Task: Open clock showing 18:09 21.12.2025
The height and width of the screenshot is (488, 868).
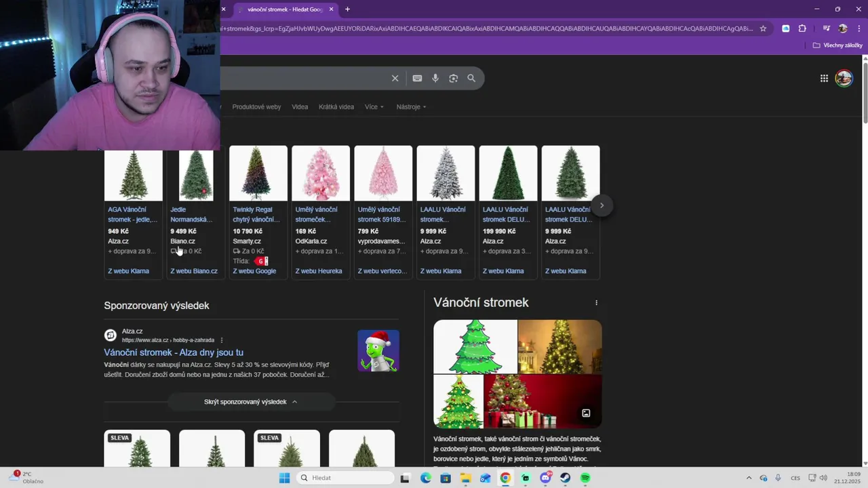Action: pyautogui.click(x=848, y=478)
